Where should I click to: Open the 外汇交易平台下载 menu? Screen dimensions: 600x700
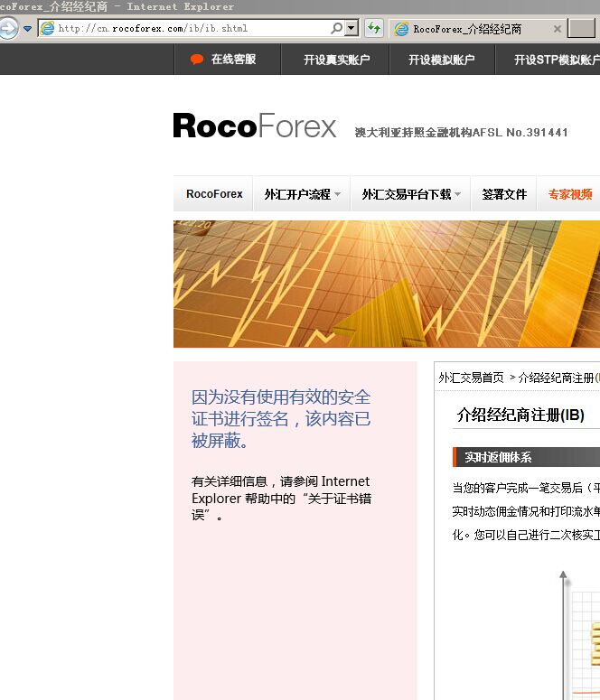click(407, 194)
